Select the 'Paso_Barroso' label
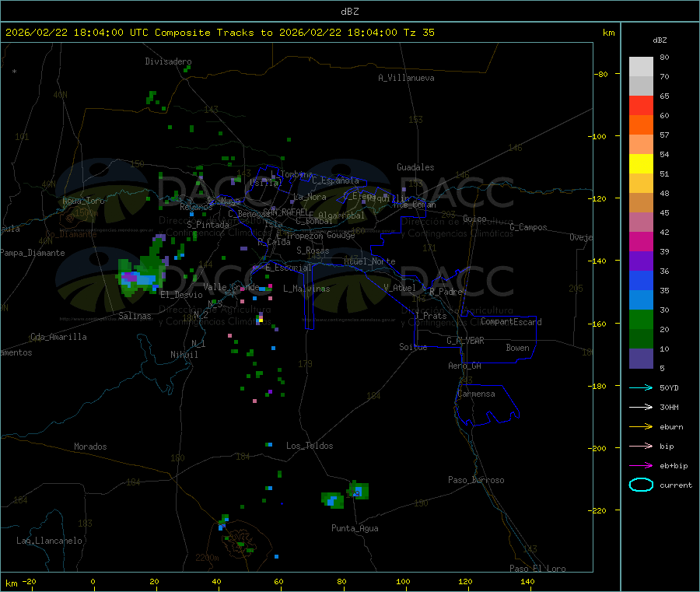 click(476, 480)
